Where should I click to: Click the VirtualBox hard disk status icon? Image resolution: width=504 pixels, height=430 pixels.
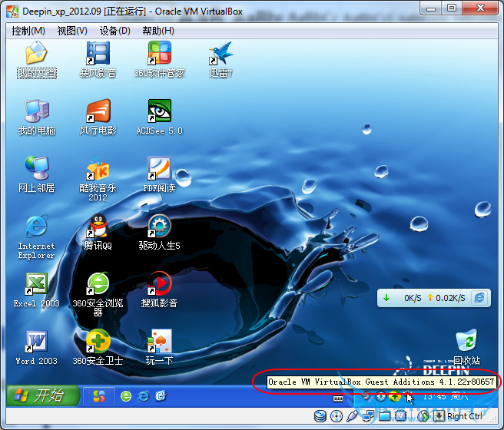coord(320,416)
